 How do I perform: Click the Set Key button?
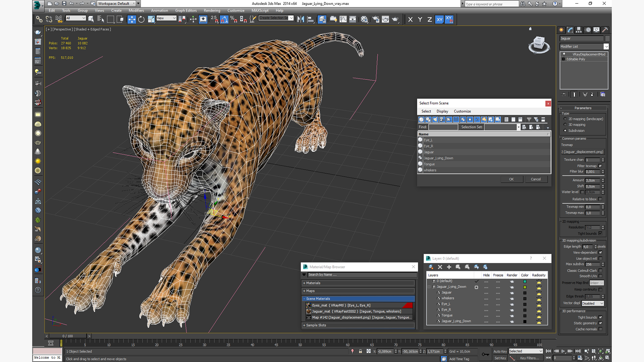click(x=500, y=358)
